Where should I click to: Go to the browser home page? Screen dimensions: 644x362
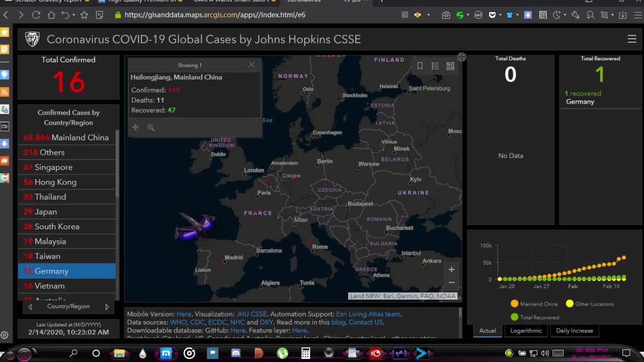(x=51, y=15)
